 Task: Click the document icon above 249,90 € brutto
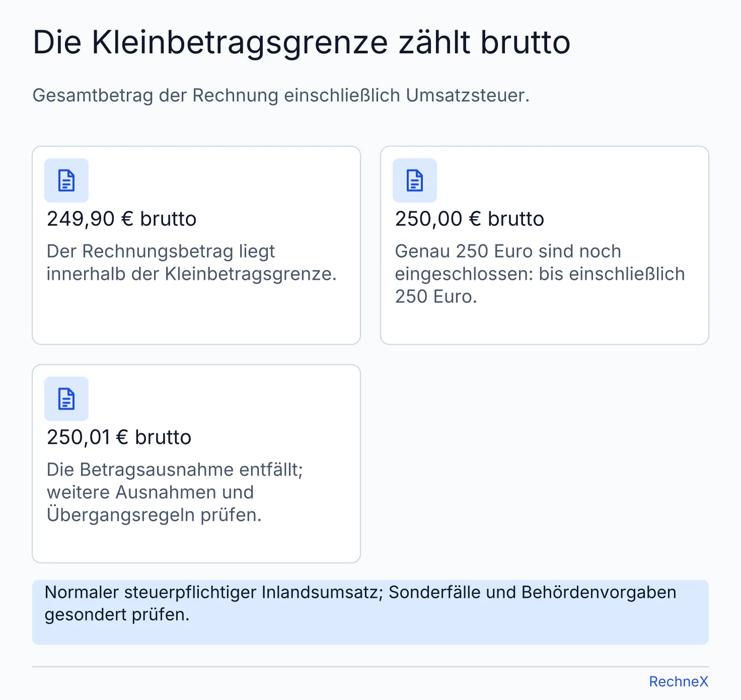coord(66,181)
